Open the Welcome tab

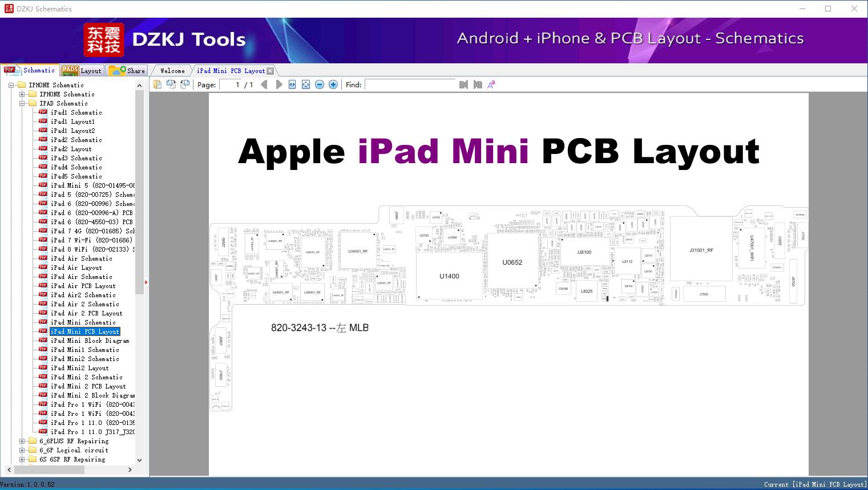click(172, 70)
